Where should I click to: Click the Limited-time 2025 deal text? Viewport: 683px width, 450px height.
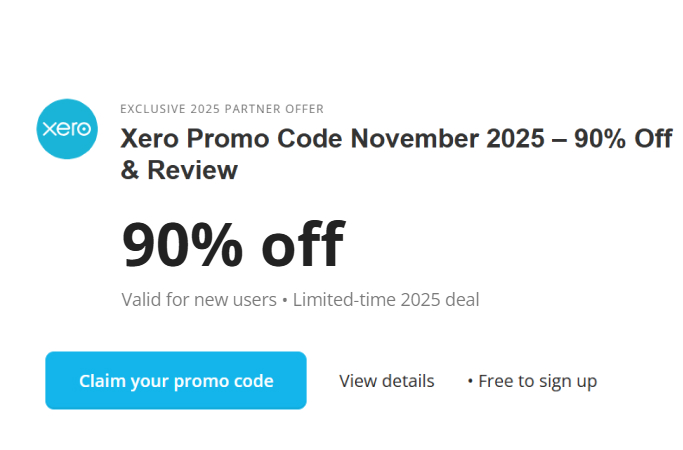386,299
